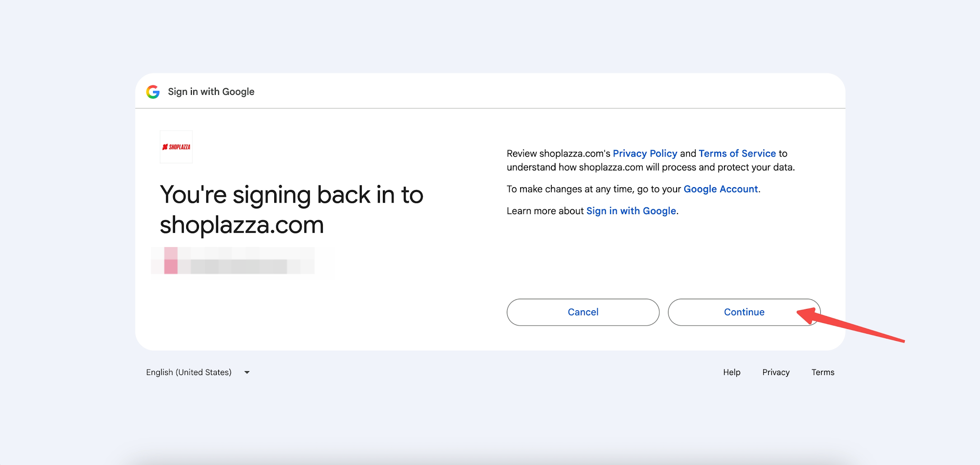The image size is (980, 465).
Task: Click the Learn more about text
Action: point(546,211)
